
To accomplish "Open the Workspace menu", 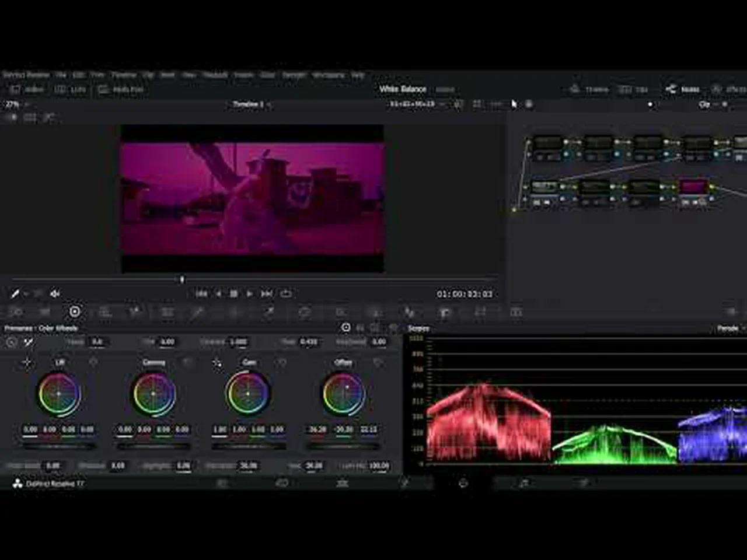I will 329,75.
